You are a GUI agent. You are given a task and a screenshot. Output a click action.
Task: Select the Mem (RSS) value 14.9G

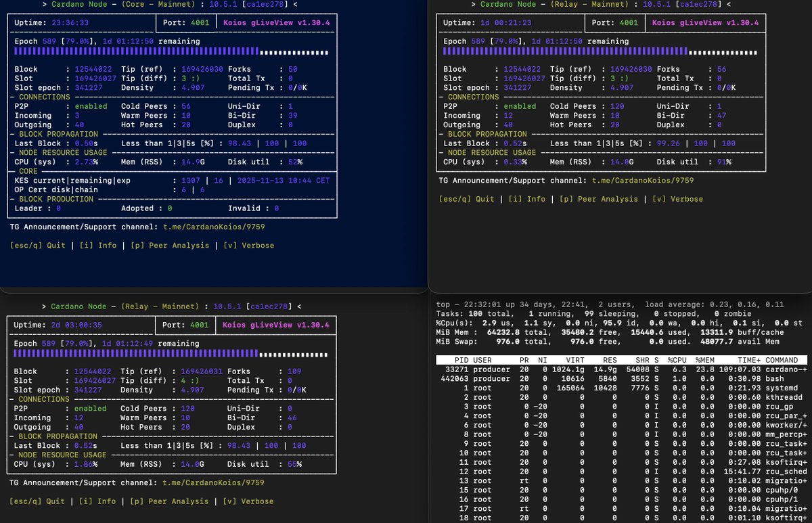(191, 162)
